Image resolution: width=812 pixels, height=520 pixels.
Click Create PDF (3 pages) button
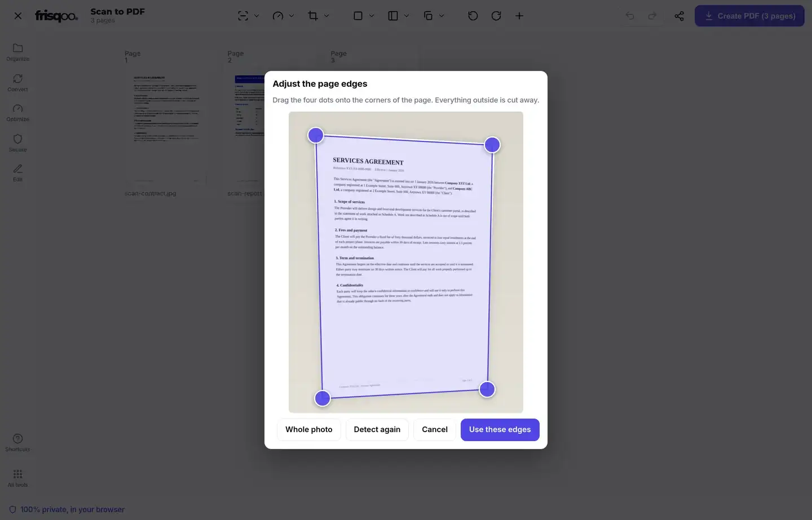(749, 16)
